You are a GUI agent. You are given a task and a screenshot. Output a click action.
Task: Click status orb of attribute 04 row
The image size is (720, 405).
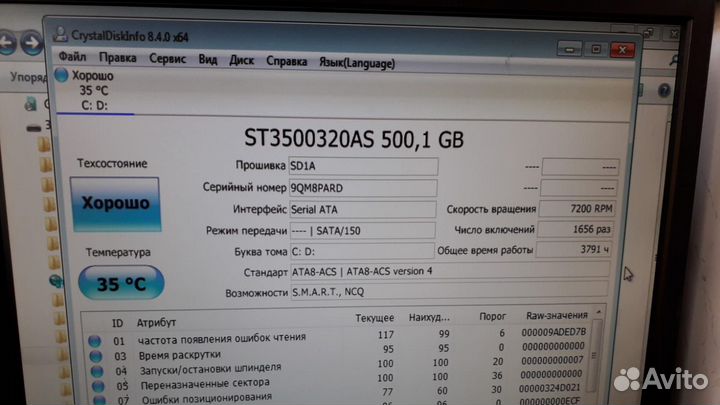click(97, 371)
